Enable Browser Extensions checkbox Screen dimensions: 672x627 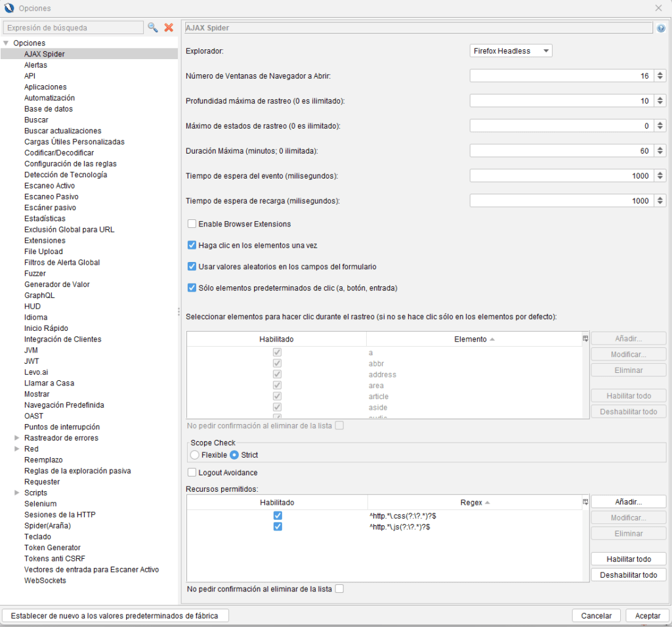coord(192,224)
